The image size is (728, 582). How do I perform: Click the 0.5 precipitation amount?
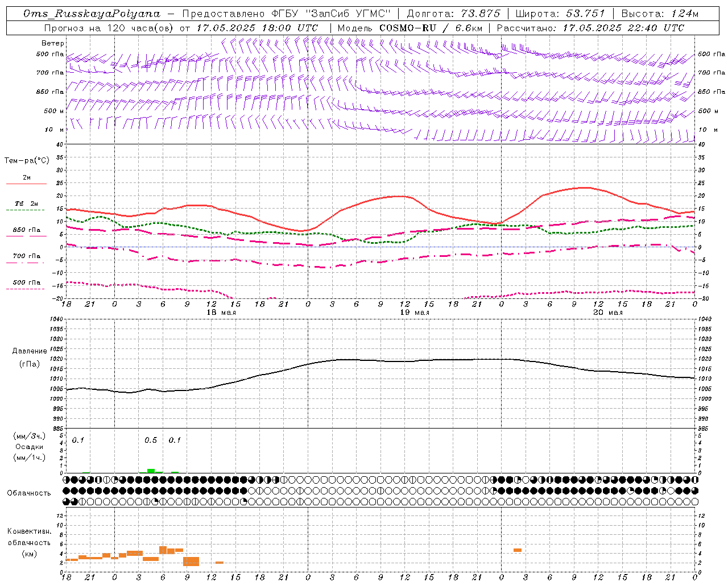click(x=151, y=440)
